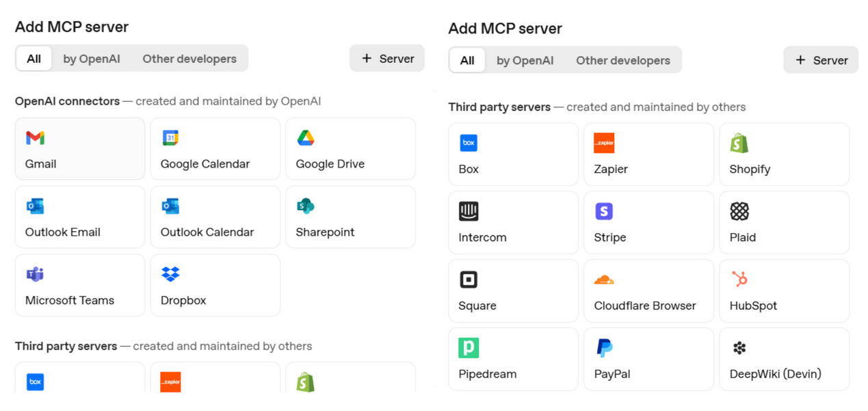The image size is (868, 411).
Task: Open Other developers tab in left panel
Action: click(x=189, y=59)
